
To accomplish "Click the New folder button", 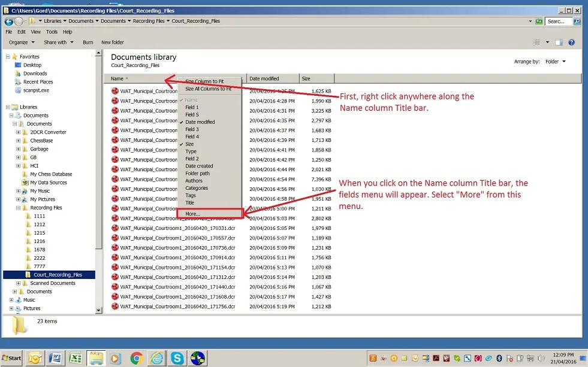I will pyautogui.click(x=113, y=43).
